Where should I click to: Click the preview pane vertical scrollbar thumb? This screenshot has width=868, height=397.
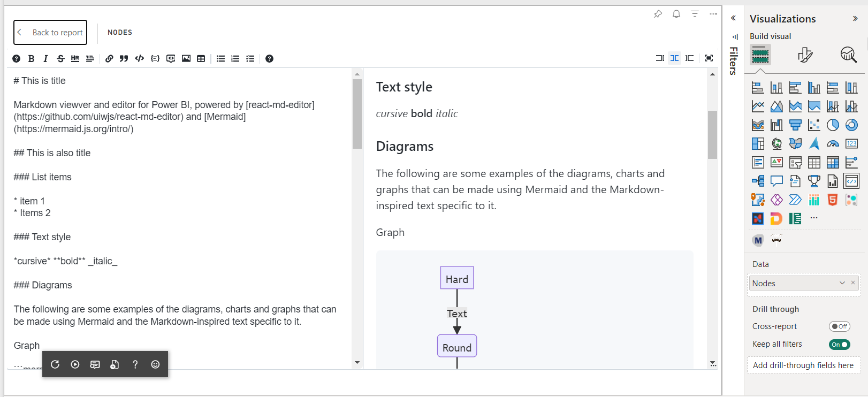click(x=712, y=135)
